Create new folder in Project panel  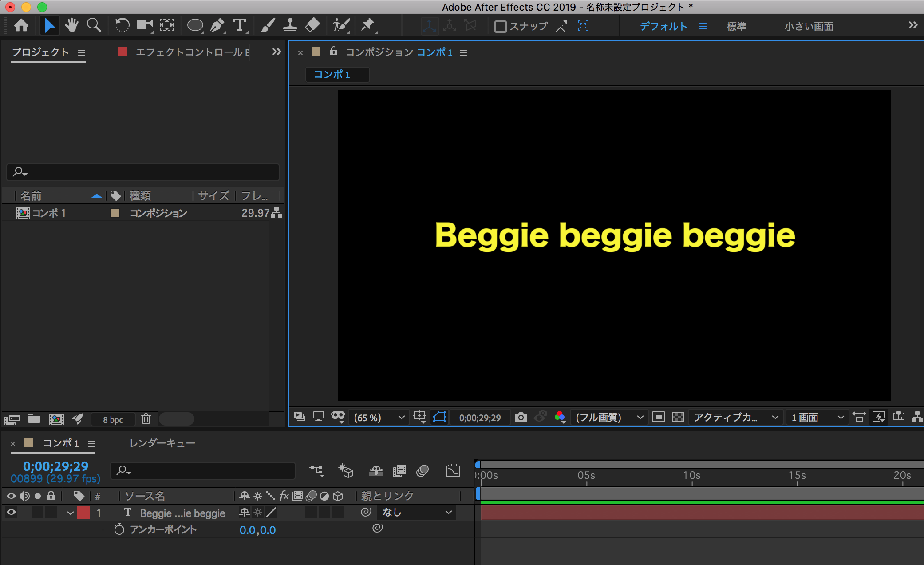pos(34,419)
